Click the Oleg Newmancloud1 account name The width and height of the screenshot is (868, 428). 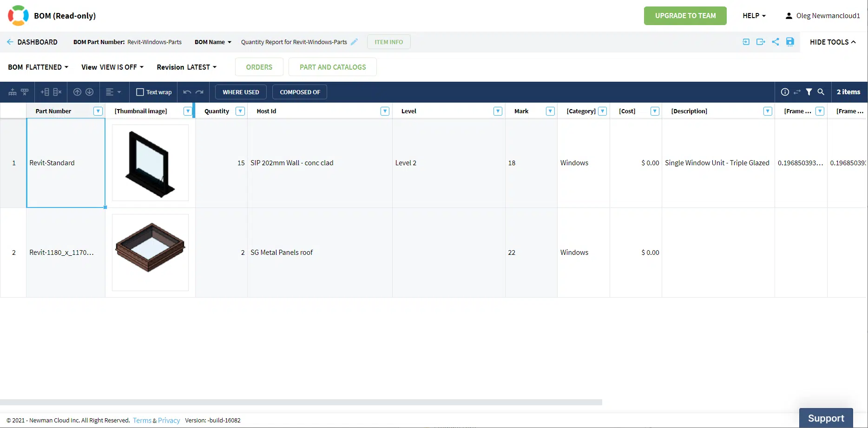[828, 16]
